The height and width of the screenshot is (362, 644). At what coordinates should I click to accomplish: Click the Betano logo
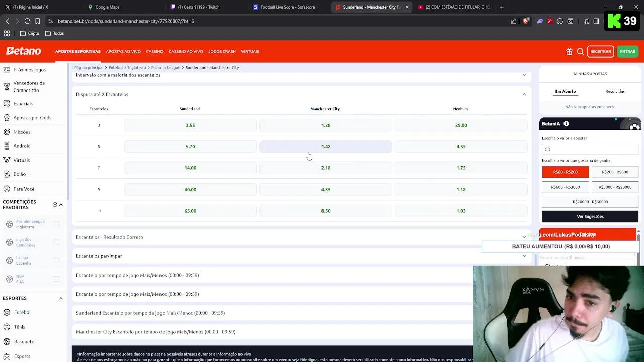[24, 51]
